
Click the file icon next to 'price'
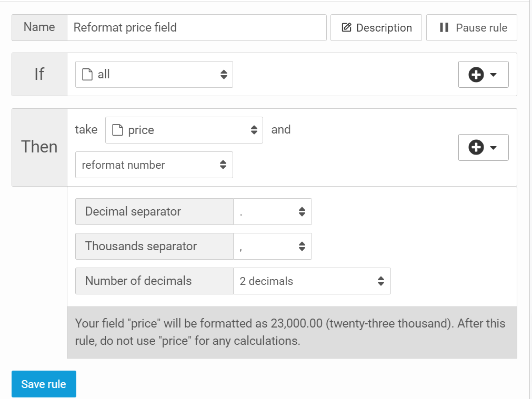point(118,130)
